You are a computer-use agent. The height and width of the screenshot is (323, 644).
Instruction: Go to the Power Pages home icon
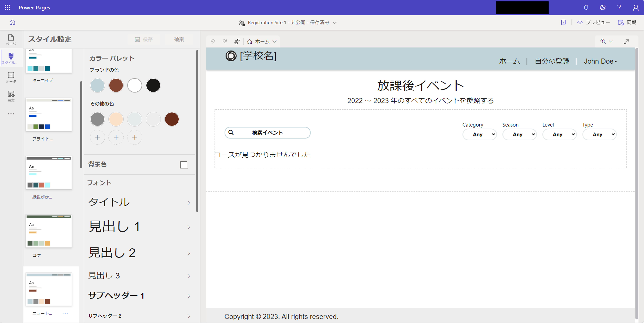[12, 23]
